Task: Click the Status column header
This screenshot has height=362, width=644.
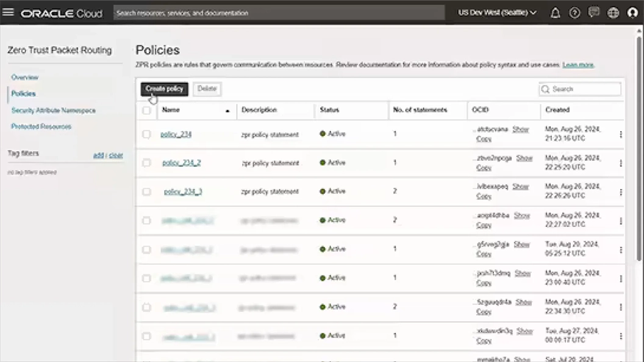Action: point(329,110)
